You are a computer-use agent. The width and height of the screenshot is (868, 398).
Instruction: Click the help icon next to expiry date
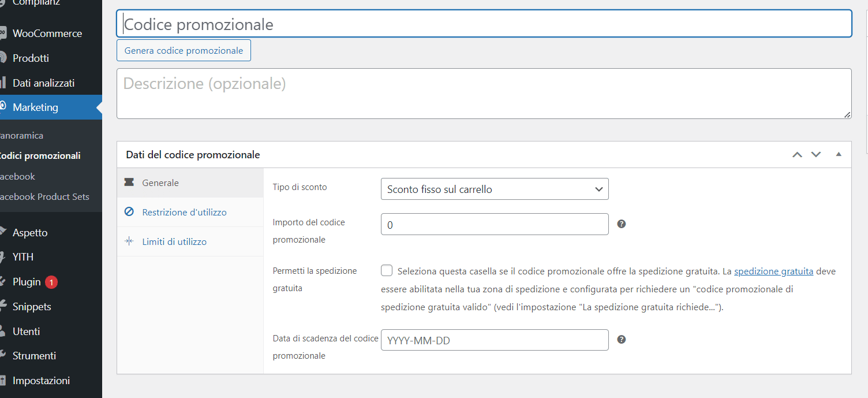tap(621, 340)
